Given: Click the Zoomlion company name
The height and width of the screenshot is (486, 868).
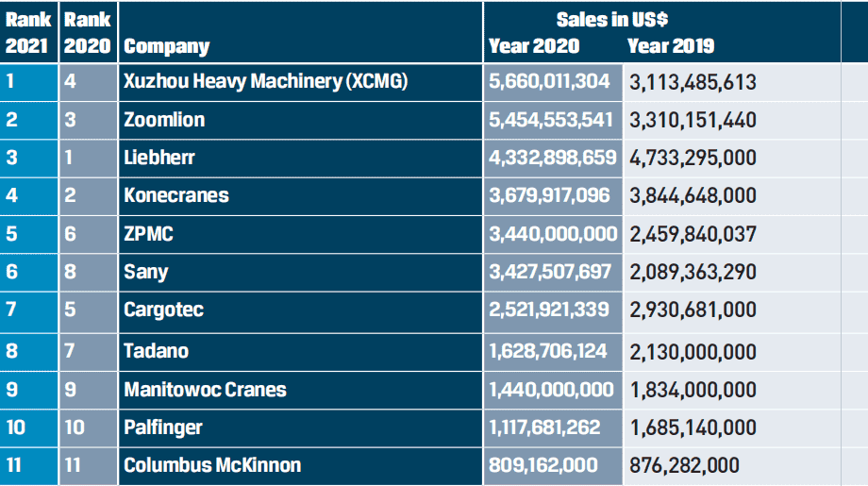Looking at the screenshot, I should coord(164,120).
